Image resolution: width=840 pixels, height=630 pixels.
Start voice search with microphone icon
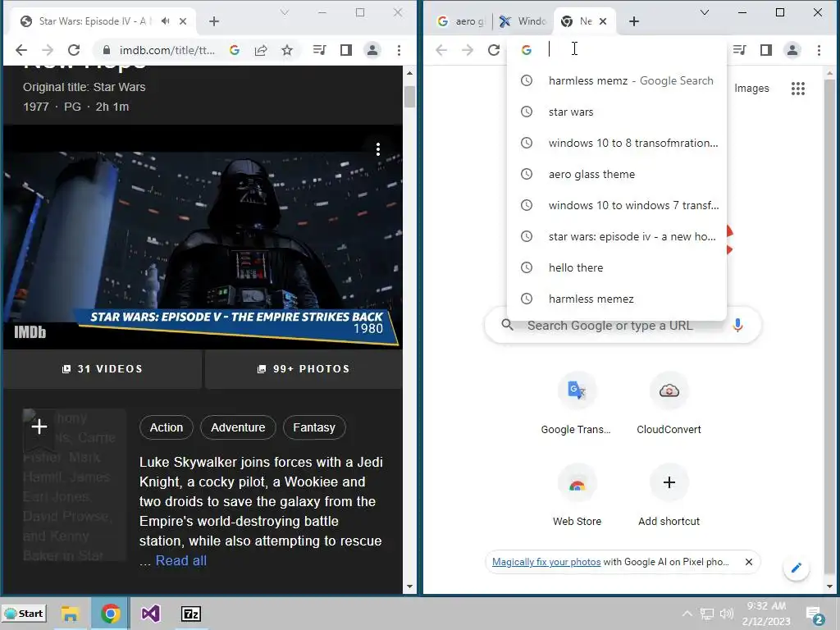click(x=737, y=325)
